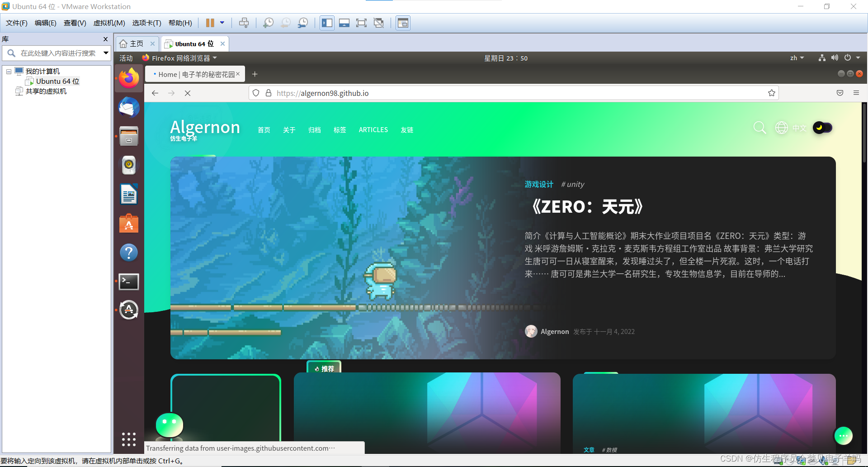Toggle the dark mode moon switch

pos(822,128)
